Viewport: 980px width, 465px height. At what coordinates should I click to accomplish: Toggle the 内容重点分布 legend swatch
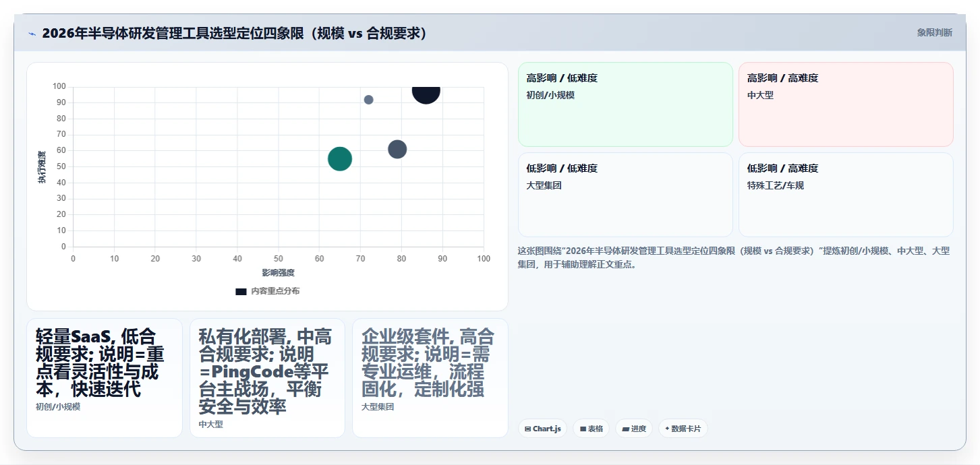(241, 291)
